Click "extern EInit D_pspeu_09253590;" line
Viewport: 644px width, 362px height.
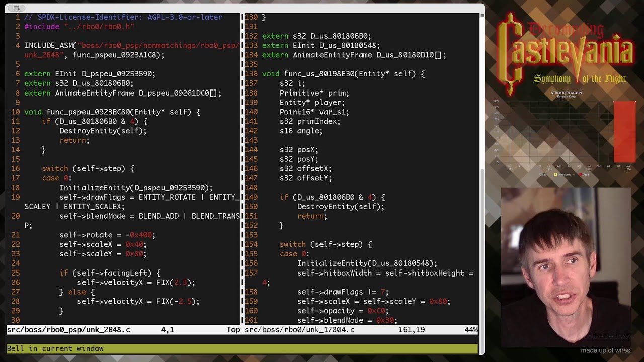click(x=90, y=74)
